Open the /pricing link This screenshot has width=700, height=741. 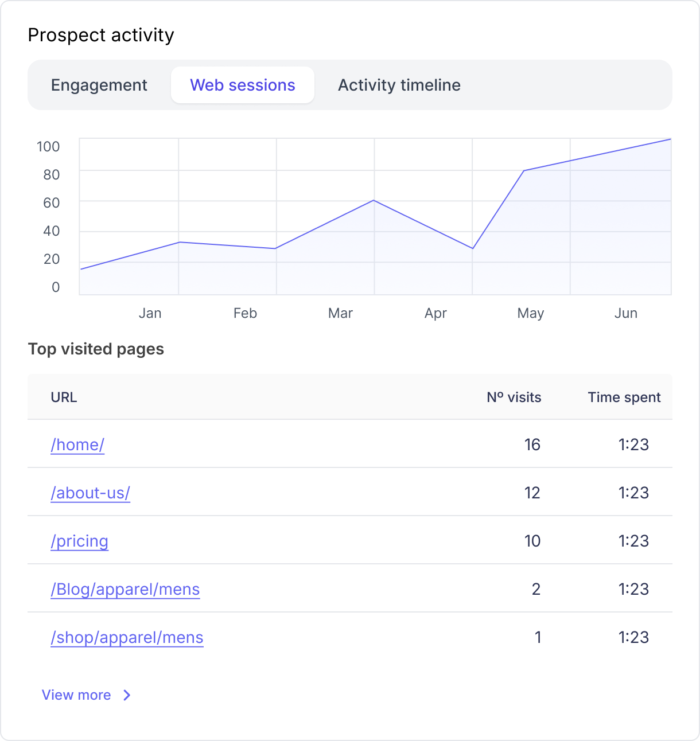79,541
